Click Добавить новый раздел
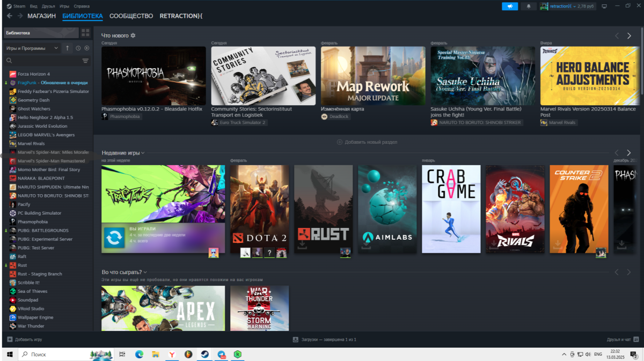The width and height of the screenshot is (644, 361). click(367, 142)
